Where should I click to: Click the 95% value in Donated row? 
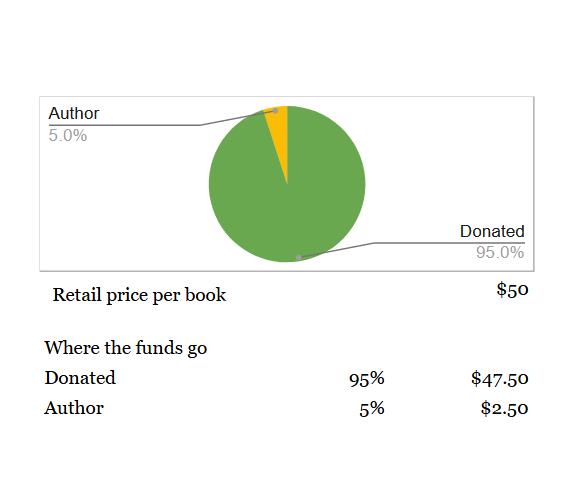(x=367, y=379)
